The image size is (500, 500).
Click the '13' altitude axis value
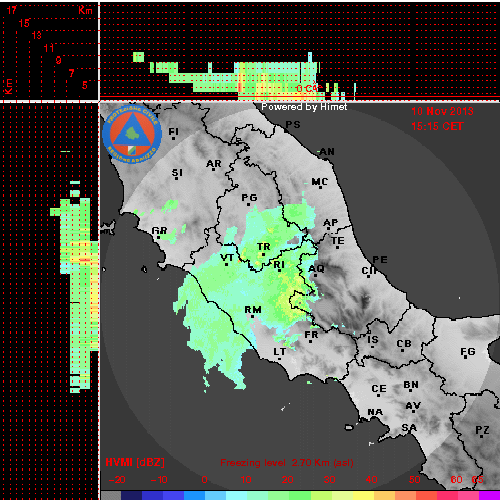coord(37,35)
